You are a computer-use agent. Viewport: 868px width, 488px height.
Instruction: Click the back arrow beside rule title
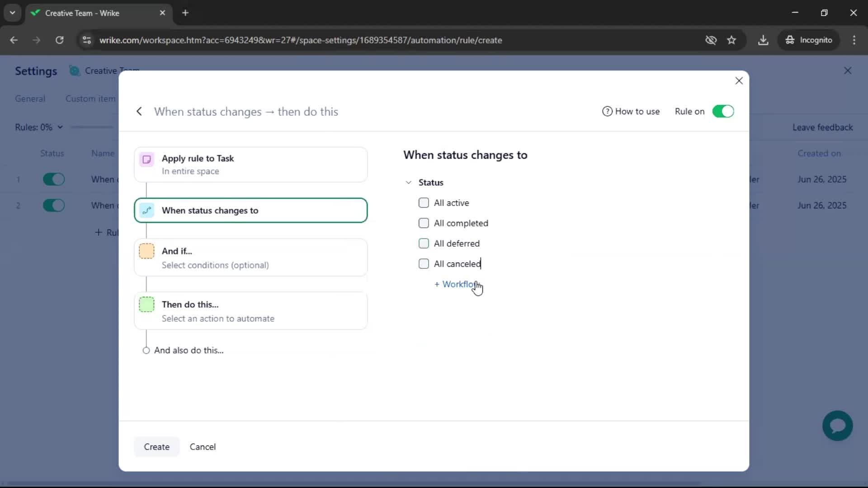[x=139, y=112]
